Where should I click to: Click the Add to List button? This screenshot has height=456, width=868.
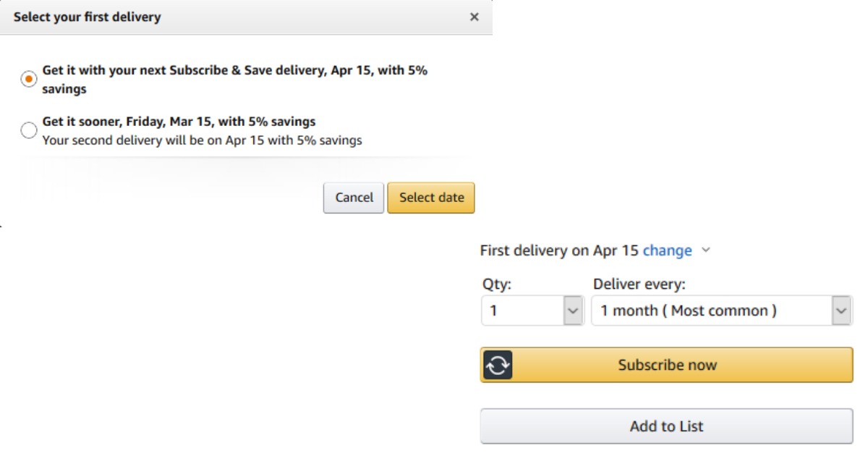coord(666,426)
